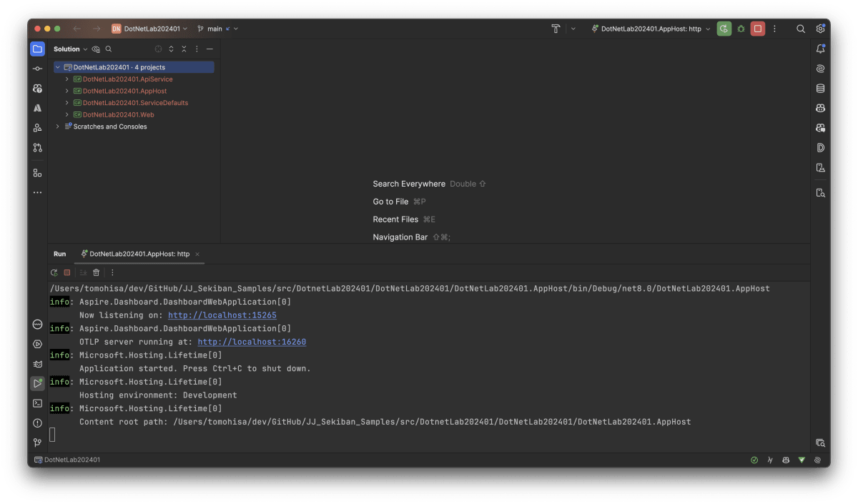
Task: Expand the DotNetLab202401.ApiService project
Action: (x=67, y=79)
